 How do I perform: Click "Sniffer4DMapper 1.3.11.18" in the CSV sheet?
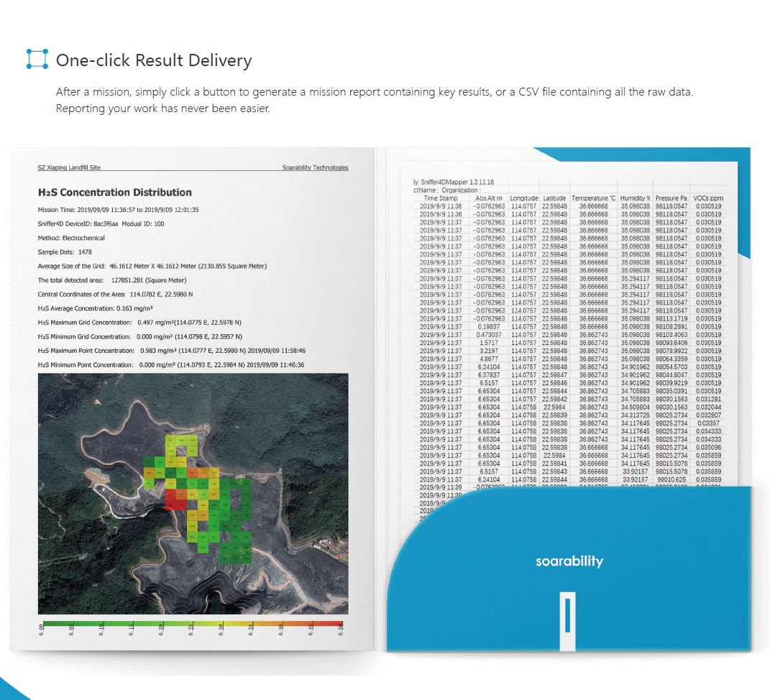[457, 182]
